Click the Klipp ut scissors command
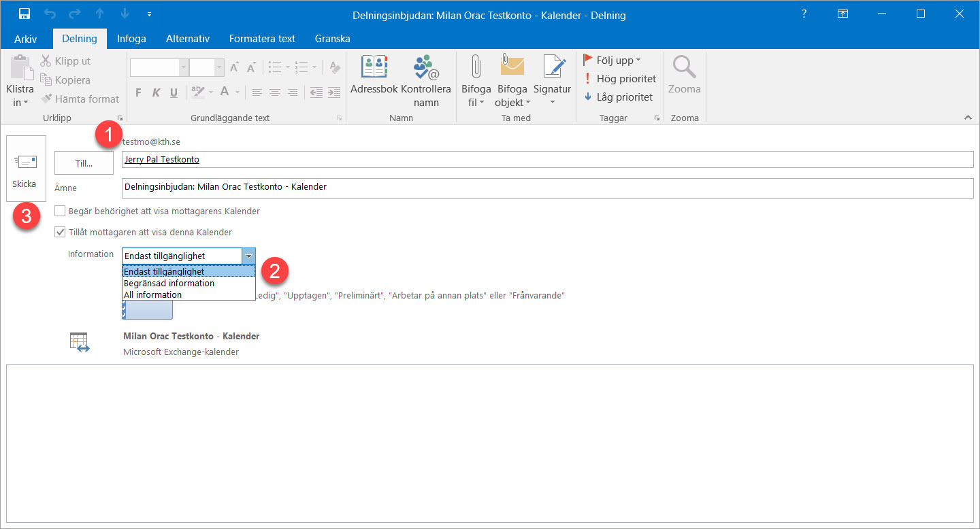980x529 pixels. 65,61
